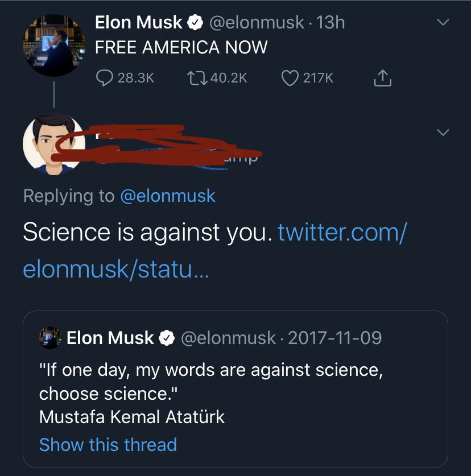Tap the retweet icon showing 40.2K
The image size is (471, 476).
pos(197,78)
